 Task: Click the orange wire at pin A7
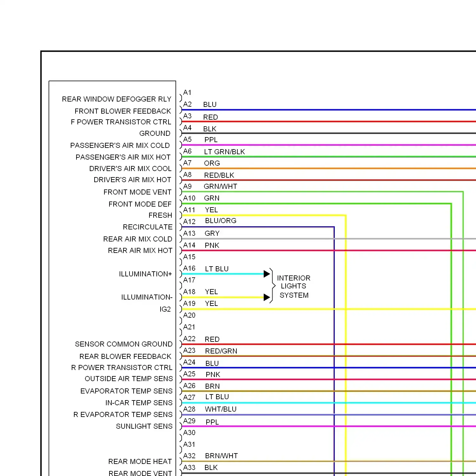click(317, 169)
